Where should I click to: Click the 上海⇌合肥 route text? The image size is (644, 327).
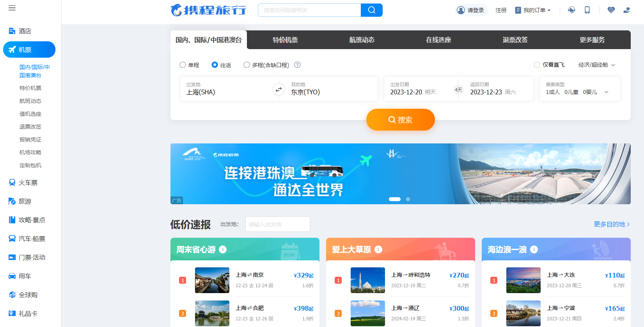[250, 308]
